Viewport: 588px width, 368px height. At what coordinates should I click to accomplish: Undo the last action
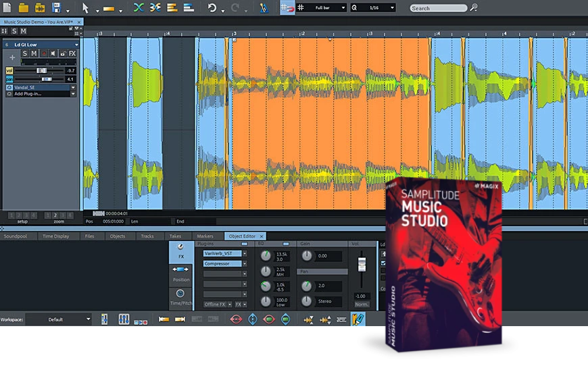(x=212, y=7)
